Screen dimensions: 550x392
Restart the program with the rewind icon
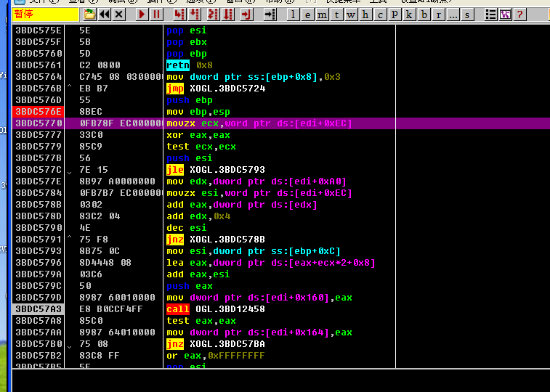click(x=105, y=15)
